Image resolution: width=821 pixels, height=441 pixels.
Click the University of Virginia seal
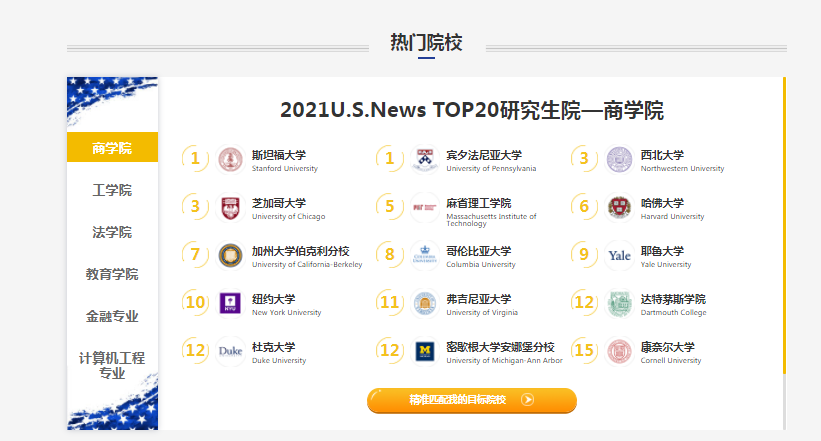click(x=425, y=303)
